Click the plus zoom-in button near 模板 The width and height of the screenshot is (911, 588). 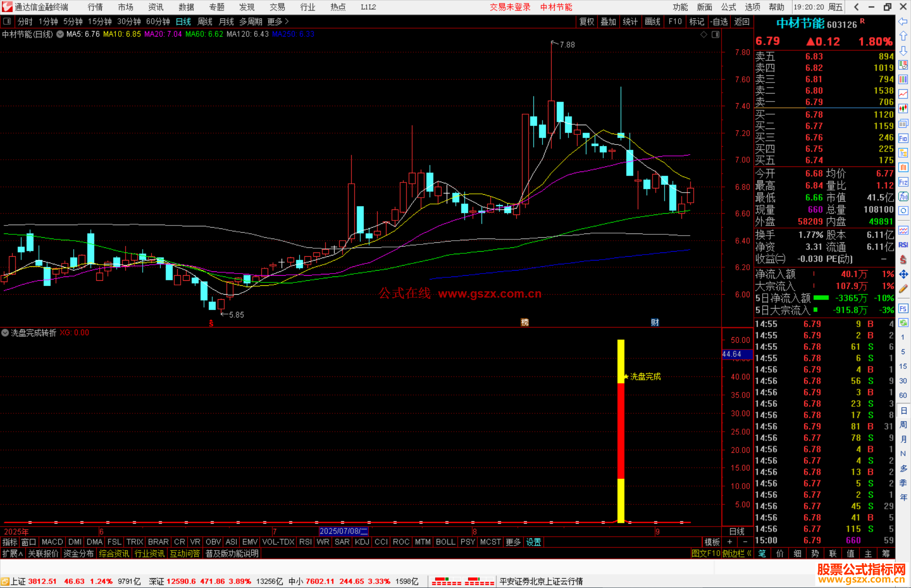[x=730, y=542]
